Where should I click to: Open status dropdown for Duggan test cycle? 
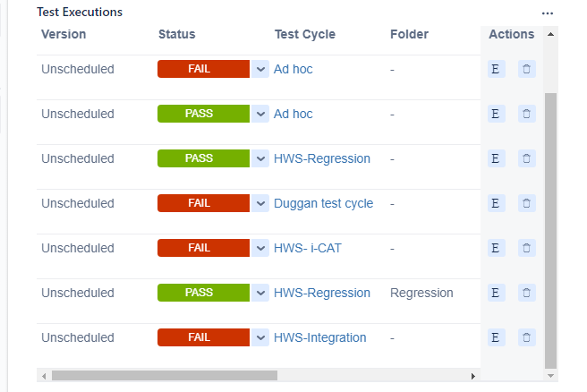[x=260, y=203]
